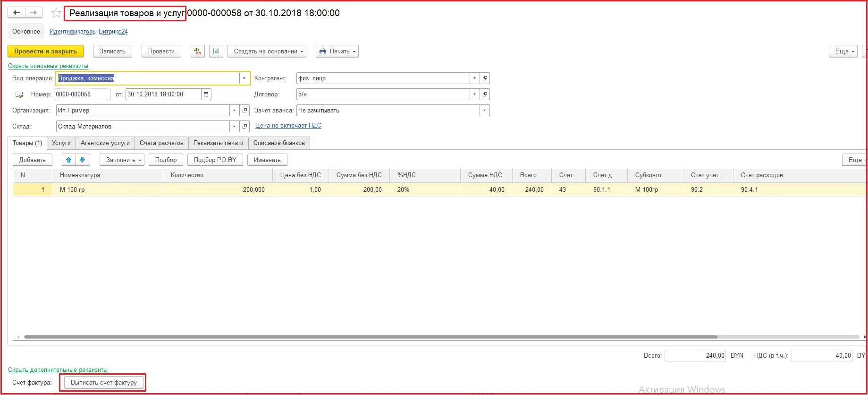868x395 pixels.
Task: Click the Изменить button
Action: click(267, 160)
